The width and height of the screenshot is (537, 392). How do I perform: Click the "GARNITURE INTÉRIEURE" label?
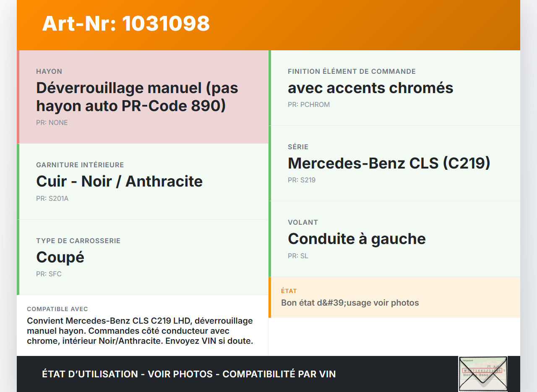coord(80,165)
